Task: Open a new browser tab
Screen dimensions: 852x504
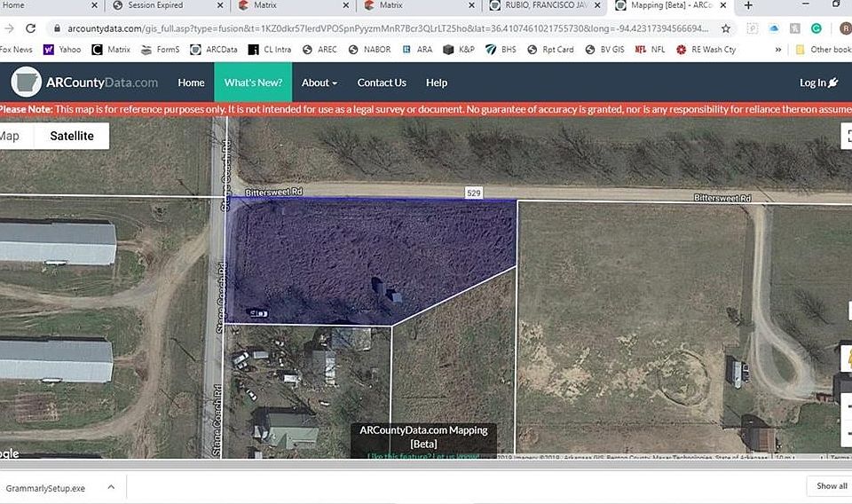Action: [x=748, y=5]
